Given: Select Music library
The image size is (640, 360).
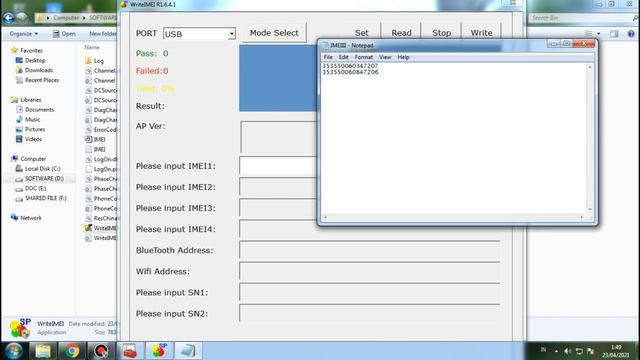Looking at the screenshot, I should click(32, 119).
